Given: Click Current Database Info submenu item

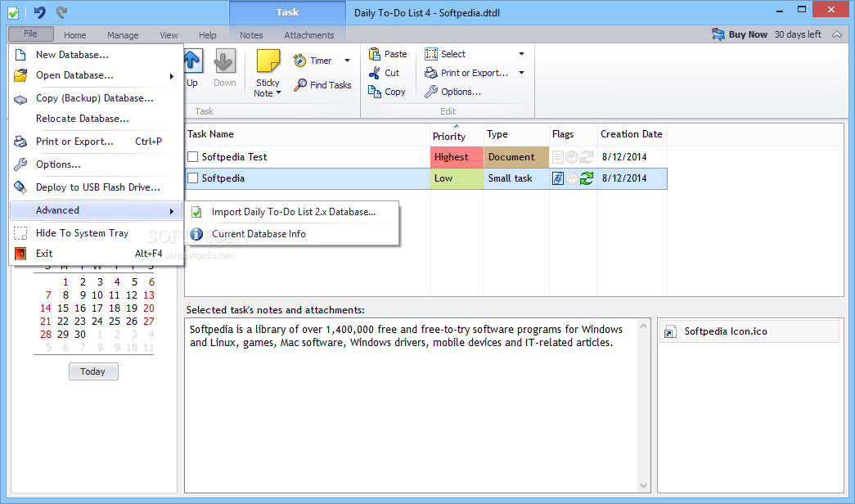Looking at the screenshot, I should point(292,233).
